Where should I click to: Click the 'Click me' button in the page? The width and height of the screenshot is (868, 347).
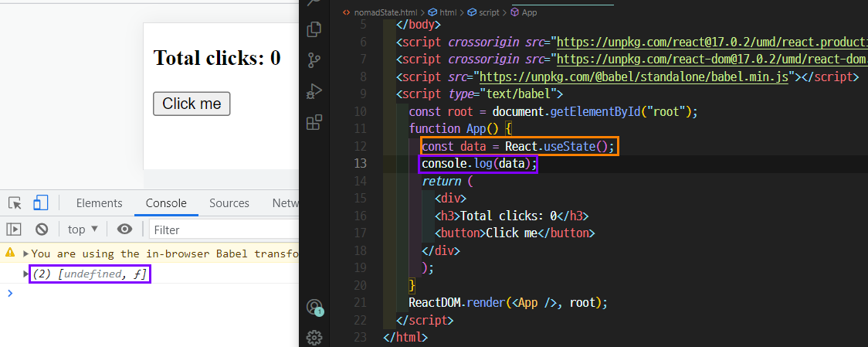(x=192, y=104)
